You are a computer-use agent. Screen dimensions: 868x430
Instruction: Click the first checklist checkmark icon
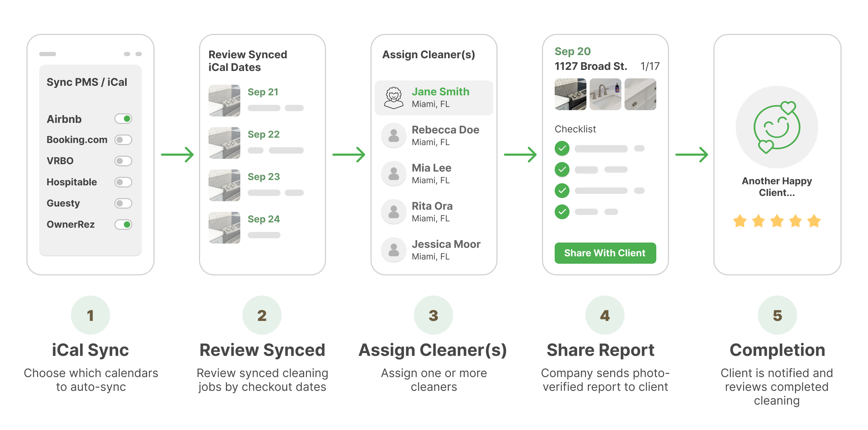click(x=562, y=149)
